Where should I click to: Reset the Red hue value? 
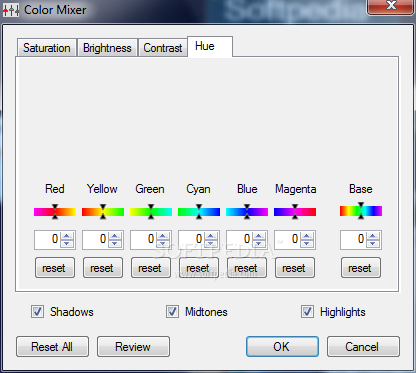point(55,268)
